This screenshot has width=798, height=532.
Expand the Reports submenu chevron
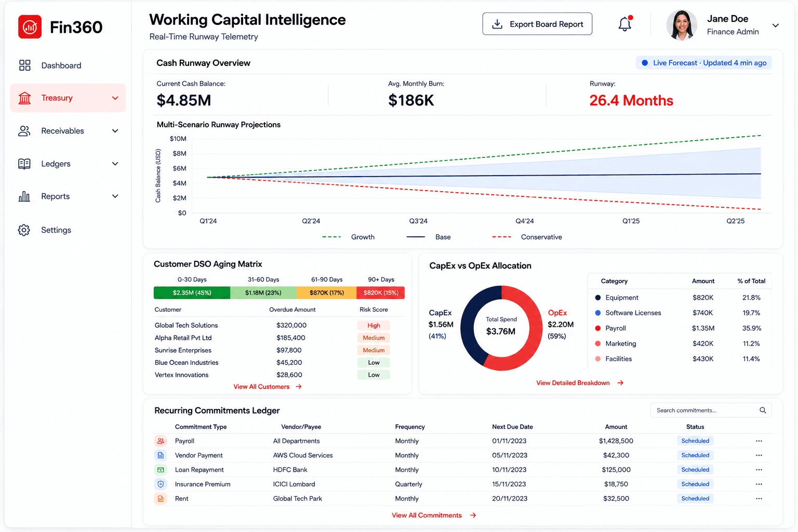point(115,196)
